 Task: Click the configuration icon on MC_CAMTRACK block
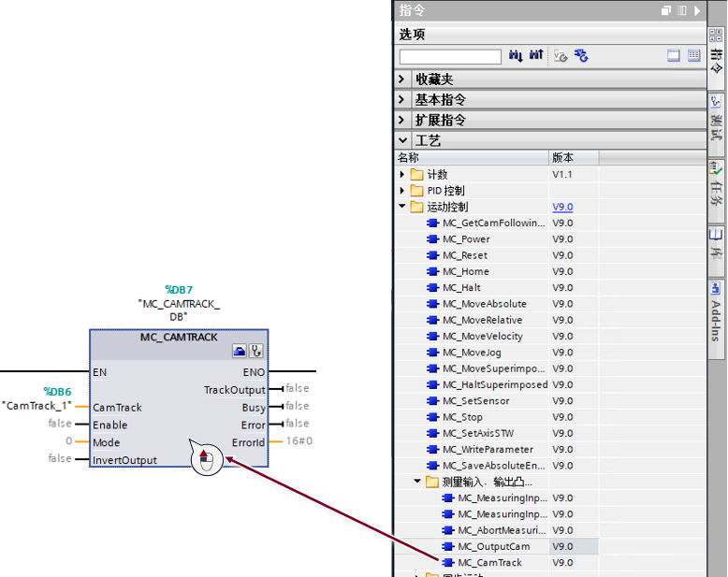[240, 351]
